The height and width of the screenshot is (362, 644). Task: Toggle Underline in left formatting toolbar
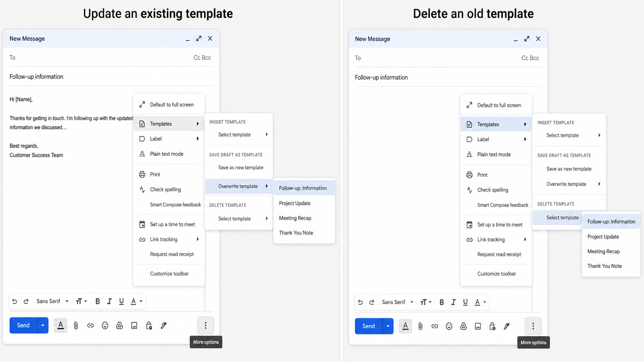click(x=121, y=301)
